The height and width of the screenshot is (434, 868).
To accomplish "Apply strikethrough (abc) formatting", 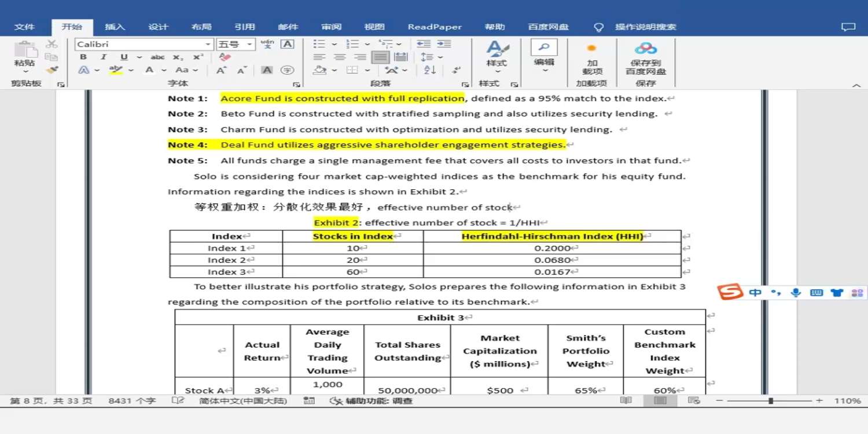I will (157, 57).
